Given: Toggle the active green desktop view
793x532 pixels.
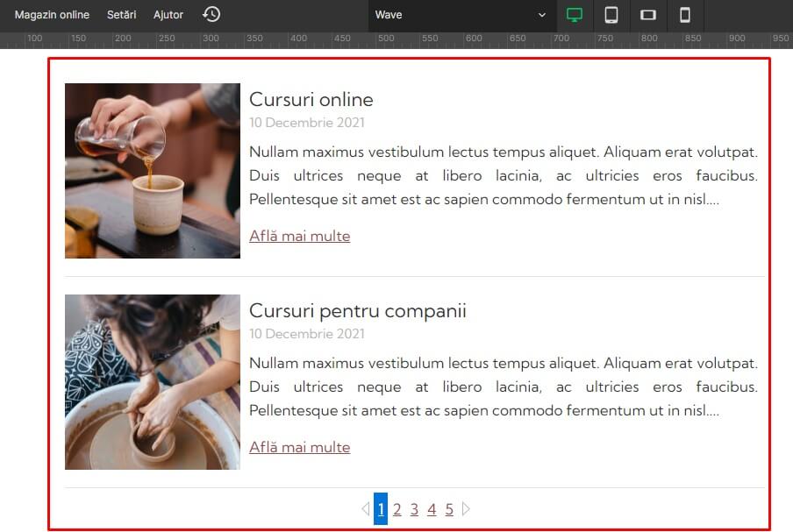Looking at the screenshot, I should click(x=575, y=14).
